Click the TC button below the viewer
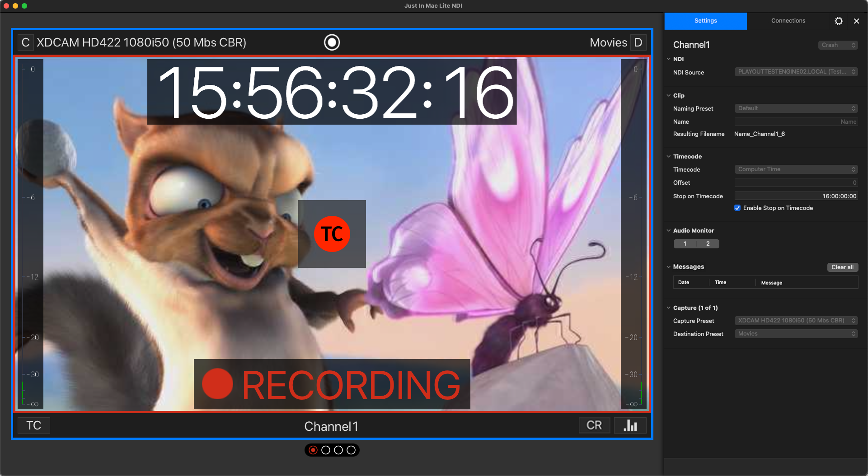 34,425
